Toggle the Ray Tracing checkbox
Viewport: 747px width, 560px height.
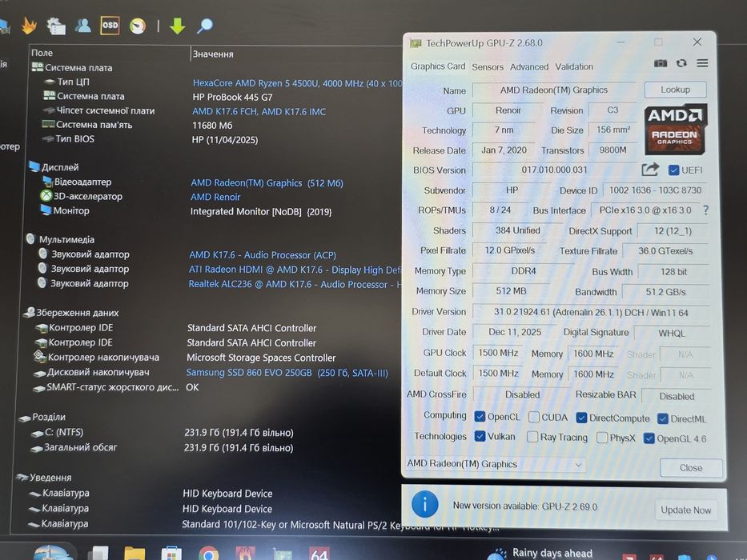pyautogui.click(x=532, y=437)
